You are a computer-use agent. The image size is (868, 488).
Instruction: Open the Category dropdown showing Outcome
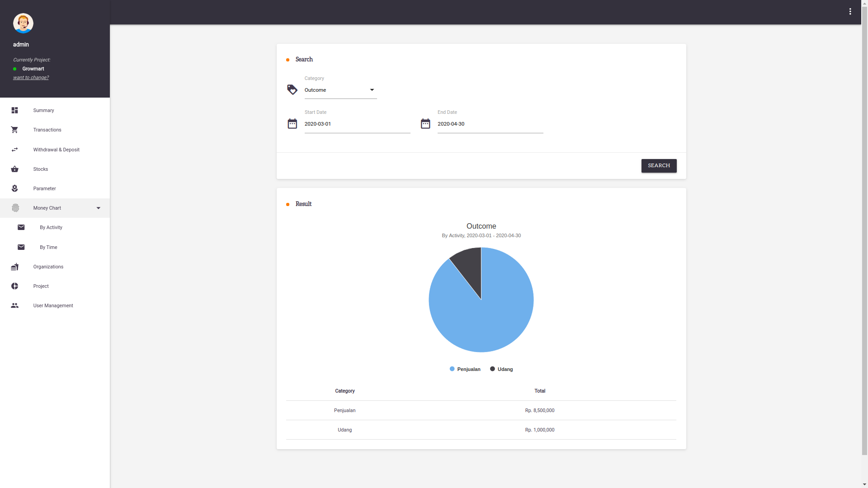340,90
